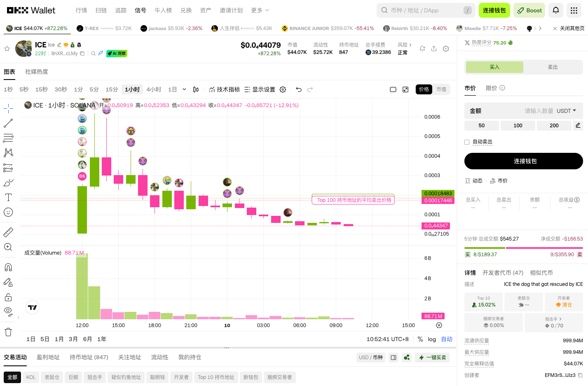
Task: Enable the magnet snap tool
Action: coord(8,267)
